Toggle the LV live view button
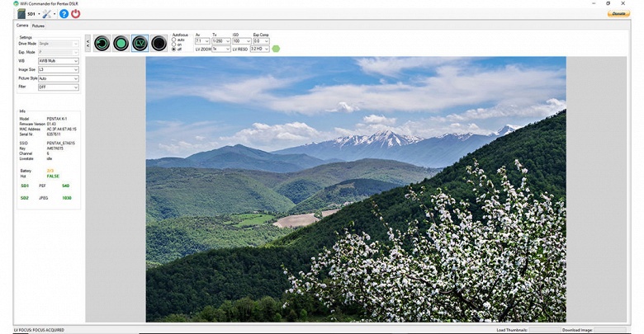This screenshot has width=644, height=334. (x=140, y=43)
